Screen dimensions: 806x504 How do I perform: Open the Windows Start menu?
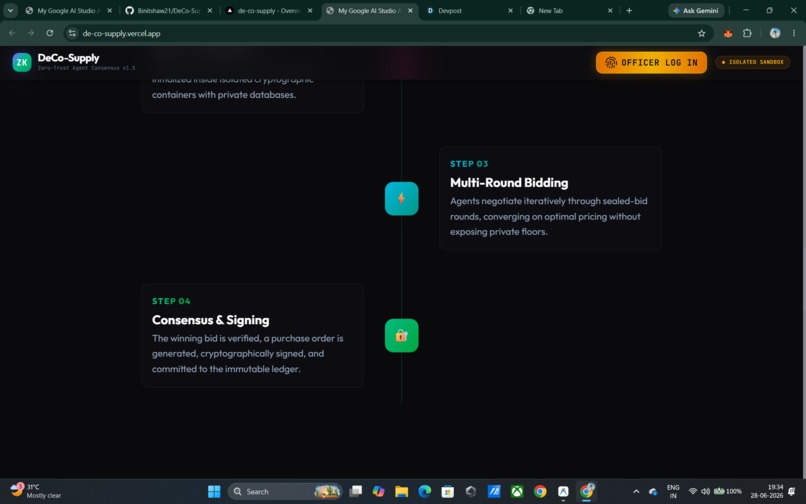click(214, 491)
